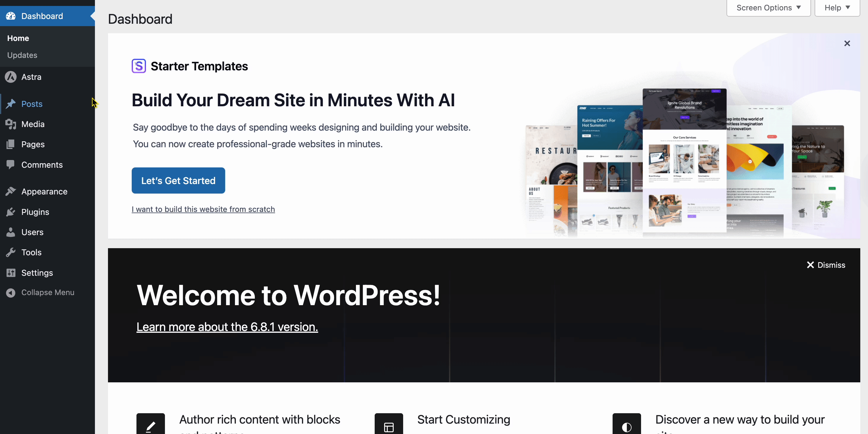The height and width of the screenshot is (434, 868).
Task: Click the Astra logo icon in sidebar
Action: [11, 77]
